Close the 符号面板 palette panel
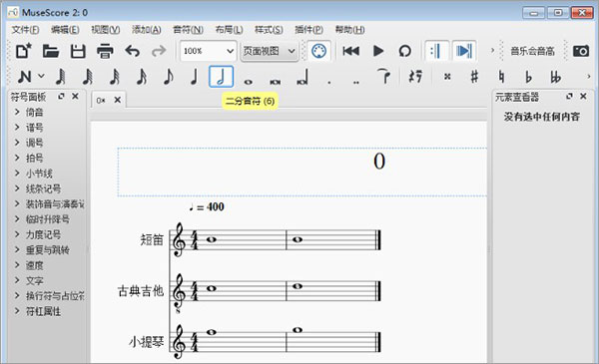Image resolution: width=599 pixels, height=364 pixels. (75, 96)
